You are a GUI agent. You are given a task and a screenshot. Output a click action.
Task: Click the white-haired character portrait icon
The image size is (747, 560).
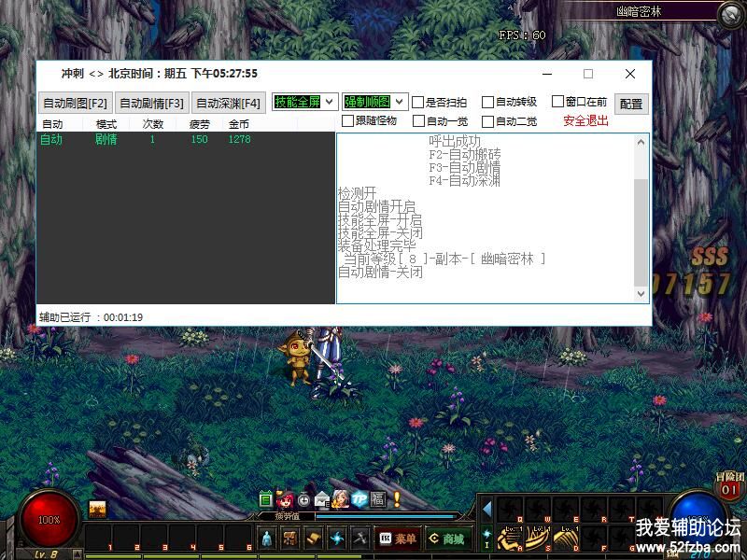click(x=341, y=499)
